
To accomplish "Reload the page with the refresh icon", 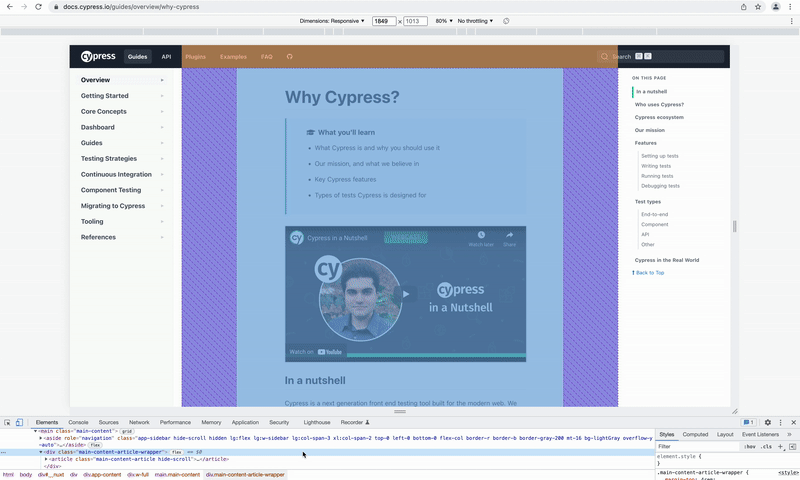I will tap(38, 7).
